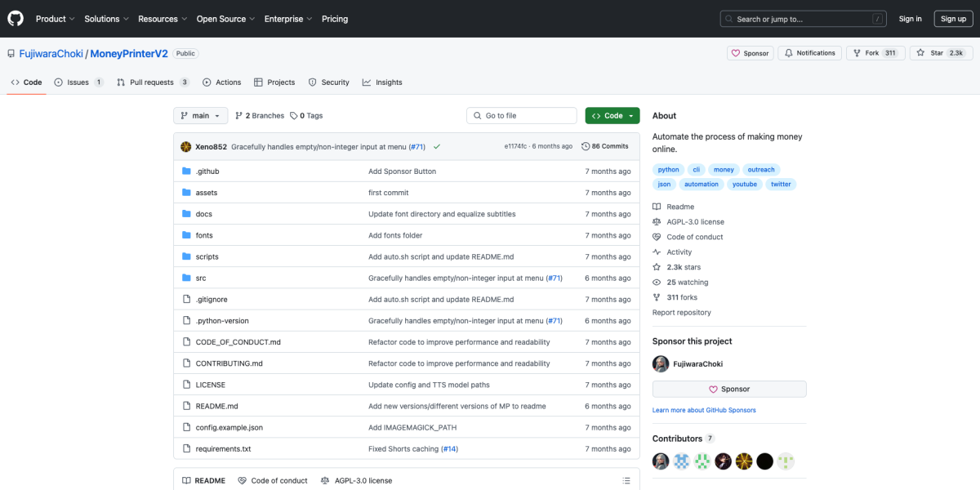
Task: Open the .github folder
Action: coord(207,171)
